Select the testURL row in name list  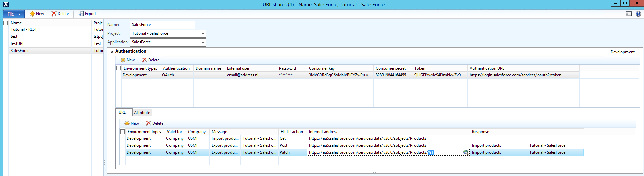tap(56, 43)
